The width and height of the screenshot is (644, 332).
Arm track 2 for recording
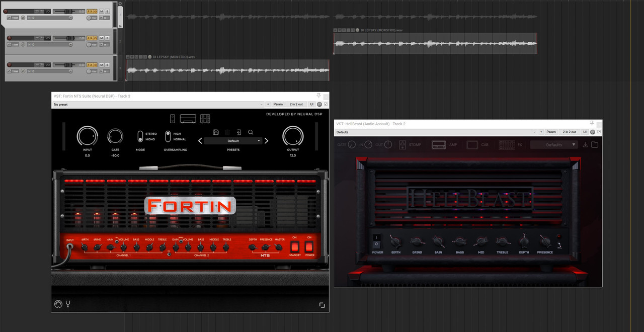9,38
